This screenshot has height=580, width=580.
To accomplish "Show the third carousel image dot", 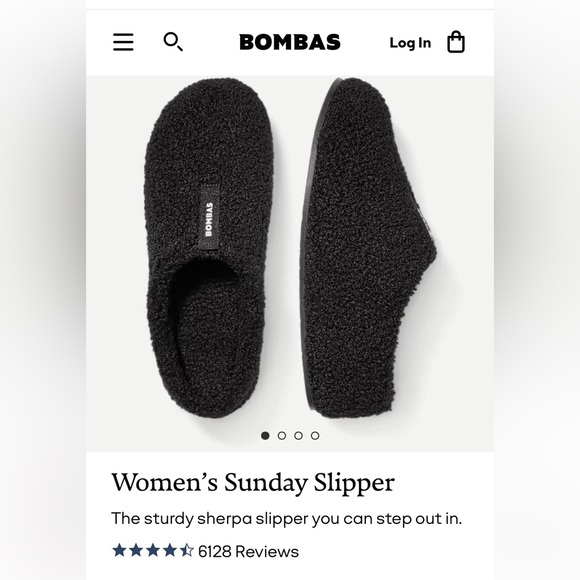I will click(x=299, y=435).
